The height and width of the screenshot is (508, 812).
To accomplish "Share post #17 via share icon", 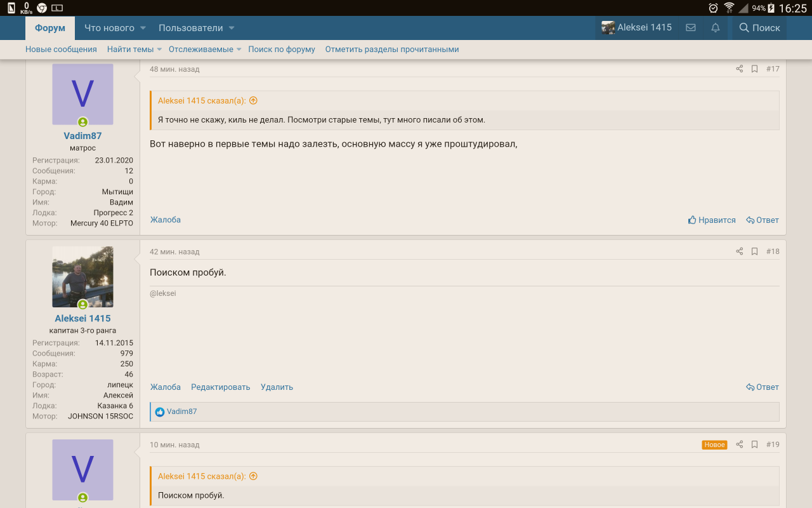I will click(x=739, y=69).
